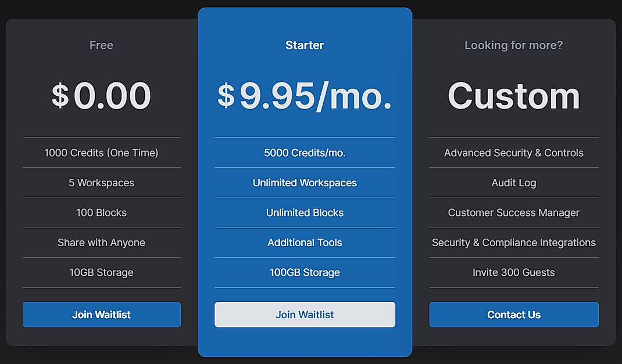Click Customer Success Manager feature row

click(x=513, y=212)
